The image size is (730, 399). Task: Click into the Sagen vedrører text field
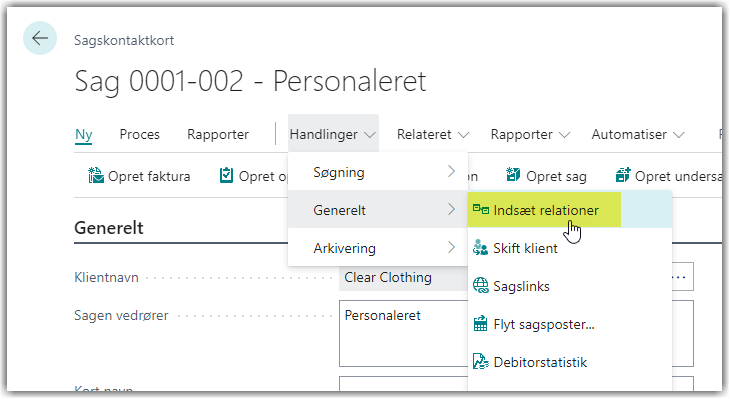(x=516, y=333)
